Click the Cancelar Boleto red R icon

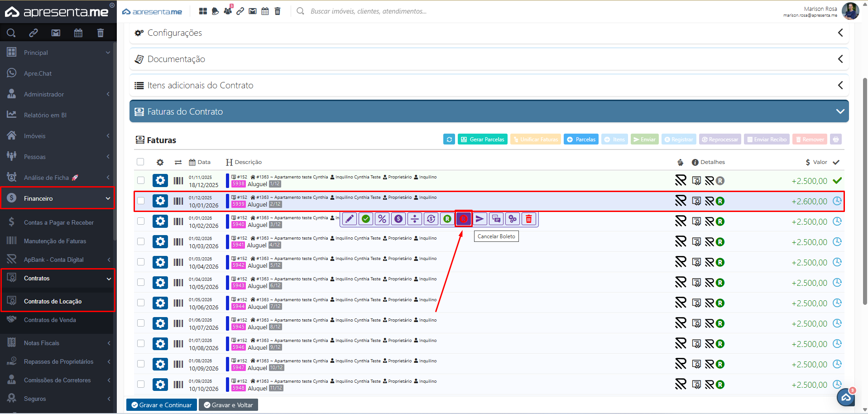pos(463,219)
